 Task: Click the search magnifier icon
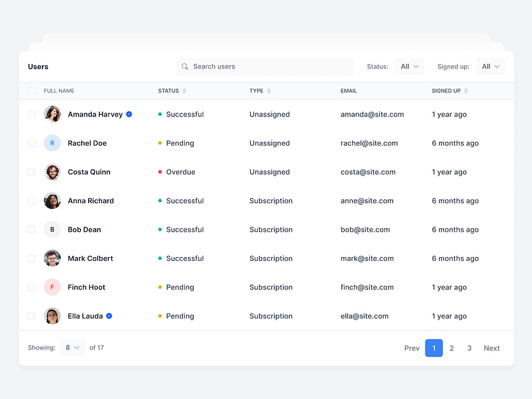tap(184, 66)
